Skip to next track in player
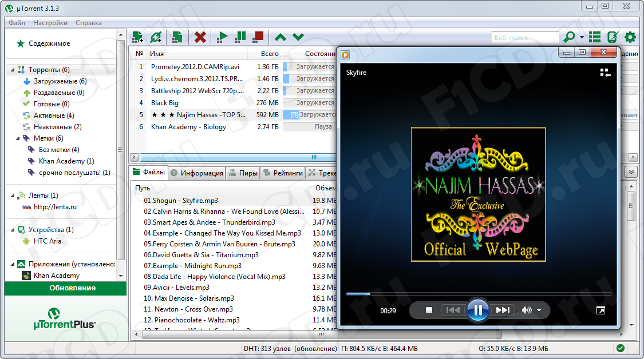Image resolution: width=644 pixels, height=359 pixels. 502,310
